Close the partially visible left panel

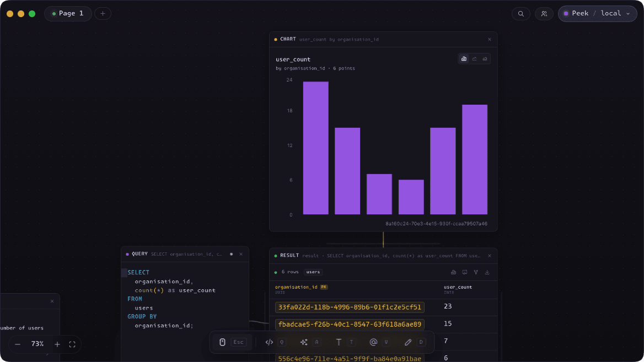[52, 301]
